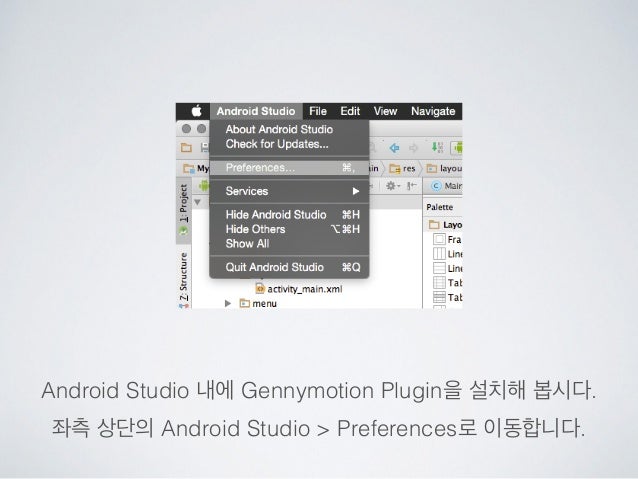Click the window minimize button
This screenshot has height=479, width=638.
202,129
